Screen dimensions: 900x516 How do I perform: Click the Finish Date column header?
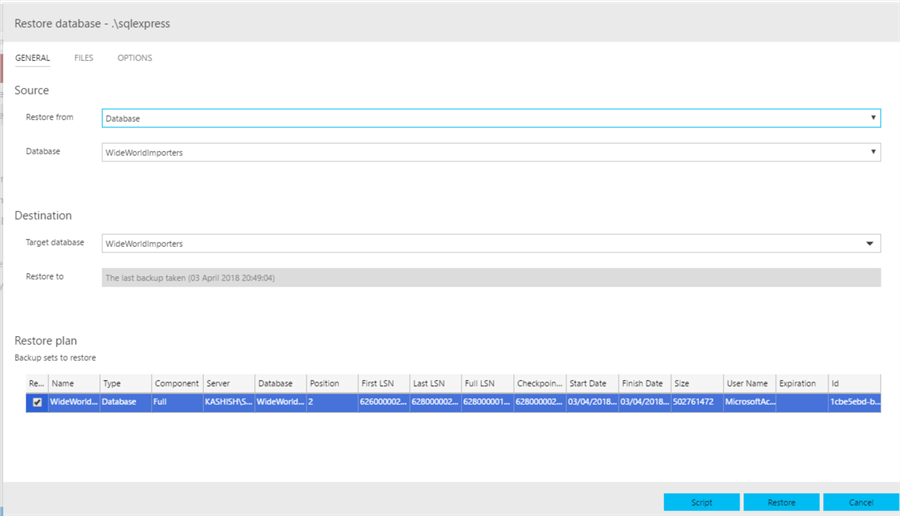(x=644, y=383)
